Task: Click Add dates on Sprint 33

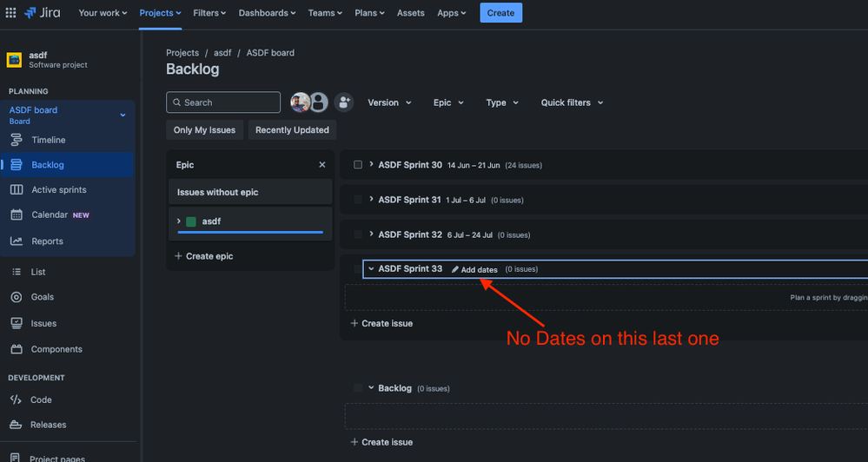Action: coord(474,269)
